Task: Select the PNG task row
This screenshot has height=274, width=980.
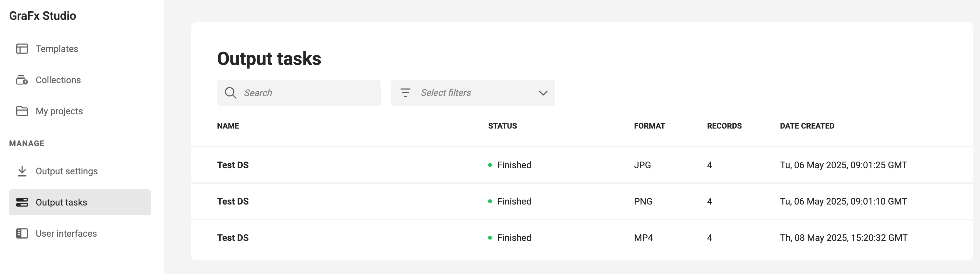Action: 582,201
